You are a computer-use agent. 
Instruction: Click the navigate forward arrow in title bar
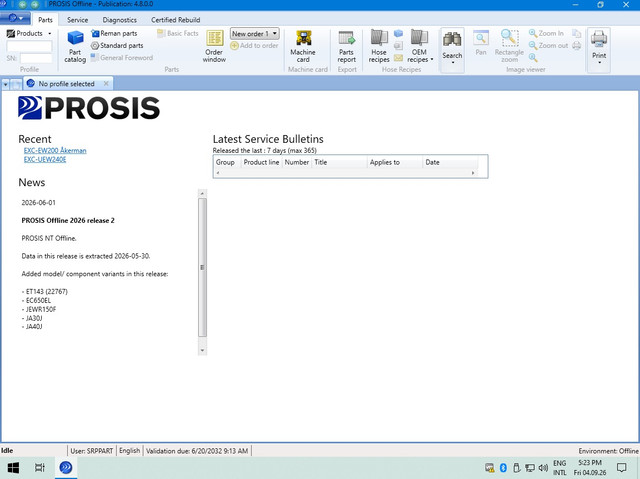(x=35, y=4)
